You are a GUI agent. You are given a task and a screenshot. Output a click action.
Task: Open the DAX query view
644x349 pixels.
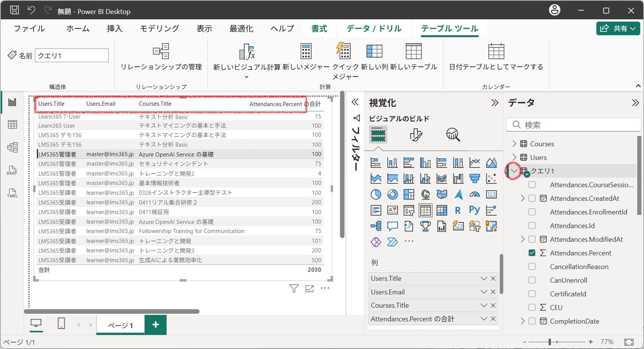12,171
